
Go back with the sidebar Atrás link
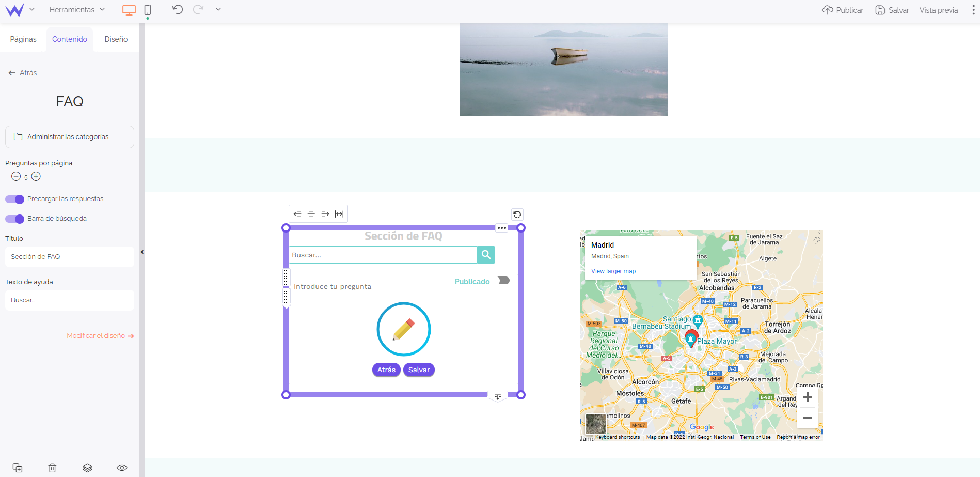[x=23, y=73]
